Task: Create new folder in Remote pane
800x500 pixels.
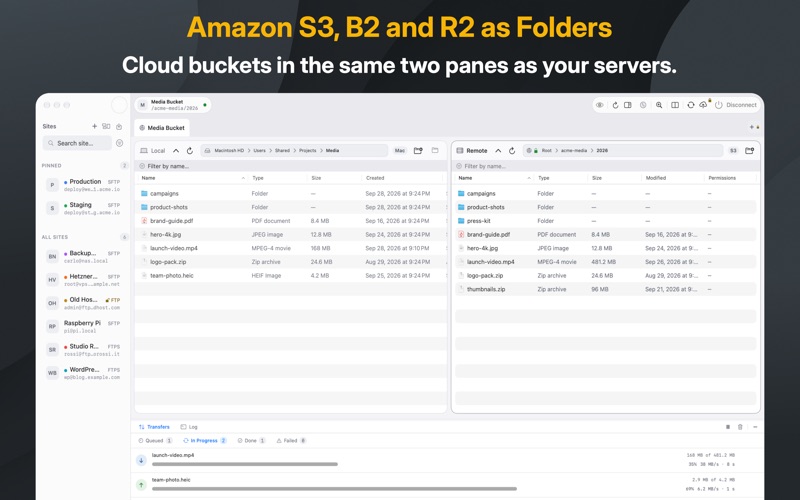Action: point(749,151)
